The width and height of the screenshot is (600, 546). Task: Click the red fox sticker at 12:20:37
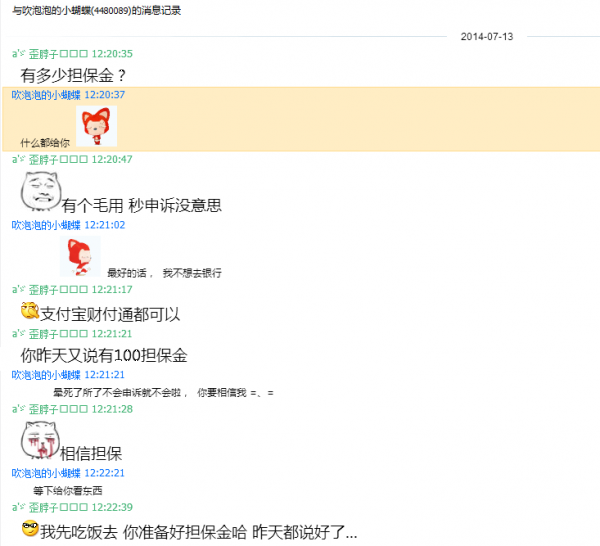tap(96, 126)
